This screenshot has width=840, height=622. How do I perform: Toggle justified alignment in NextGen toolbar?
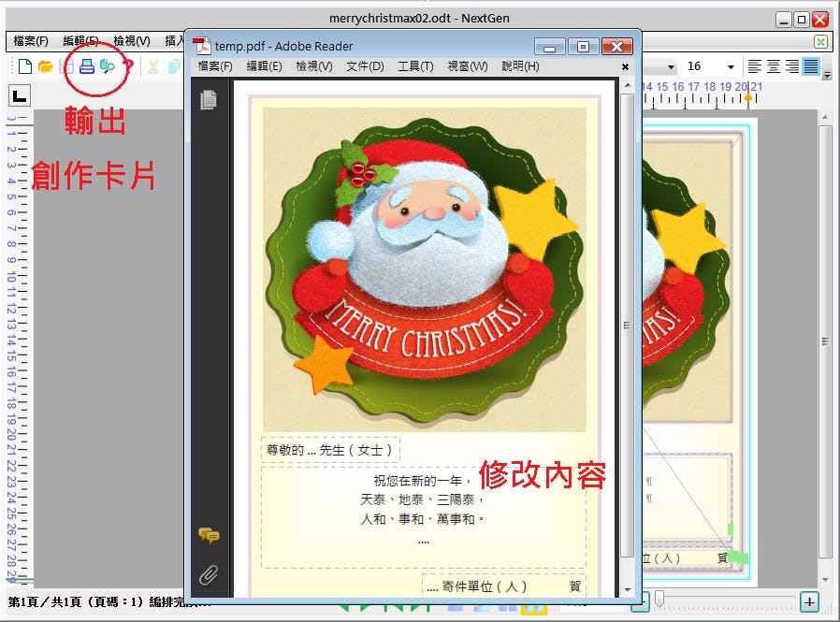click(x=811, y=66)
